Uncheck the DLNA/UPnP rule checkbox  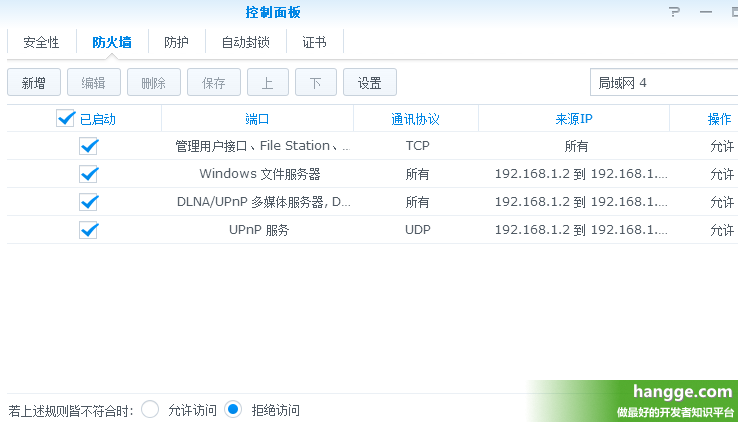pos(88,202)
